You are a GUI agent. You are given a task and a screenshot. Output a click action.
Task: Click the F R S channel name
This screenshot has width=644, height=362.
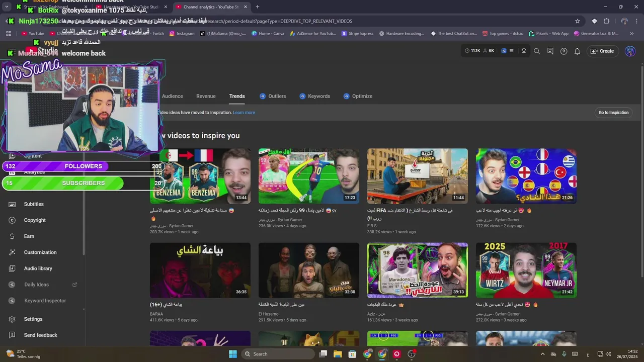(x=372, y=226)
